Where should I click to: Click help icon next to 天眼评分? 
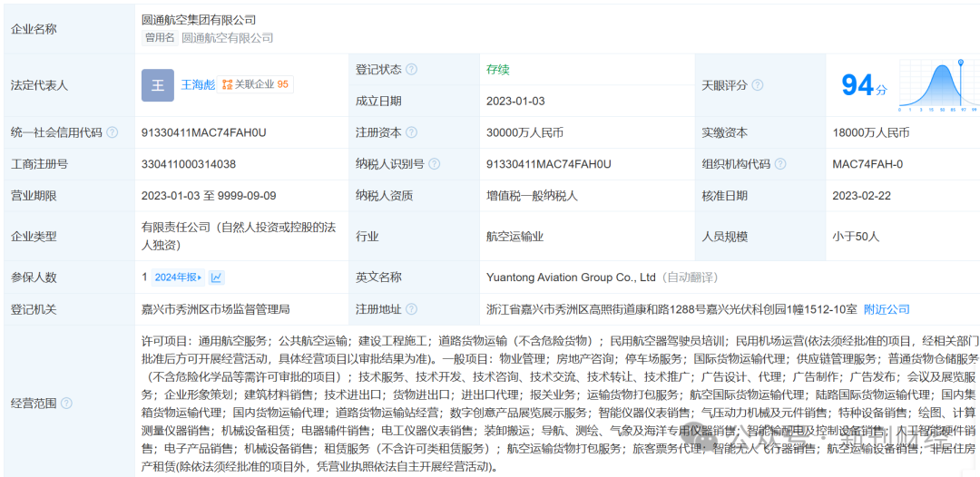pos(757,85)
